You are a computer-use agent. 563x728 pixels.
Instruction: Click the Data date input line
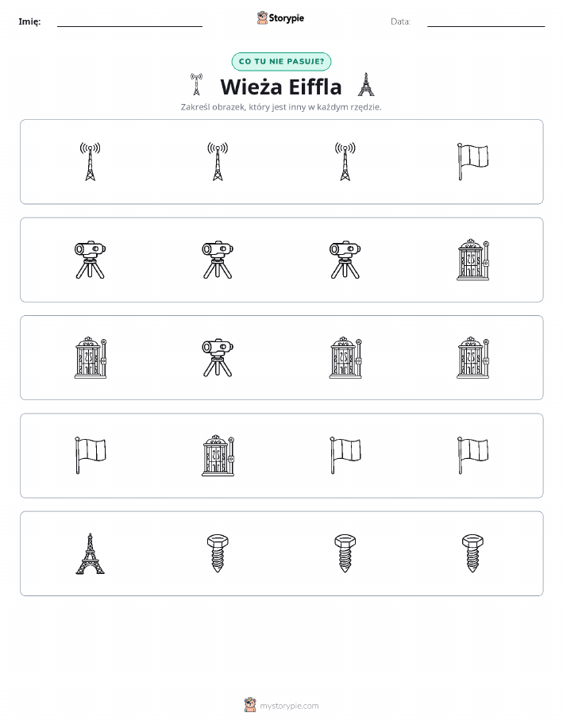coord(486,22)
